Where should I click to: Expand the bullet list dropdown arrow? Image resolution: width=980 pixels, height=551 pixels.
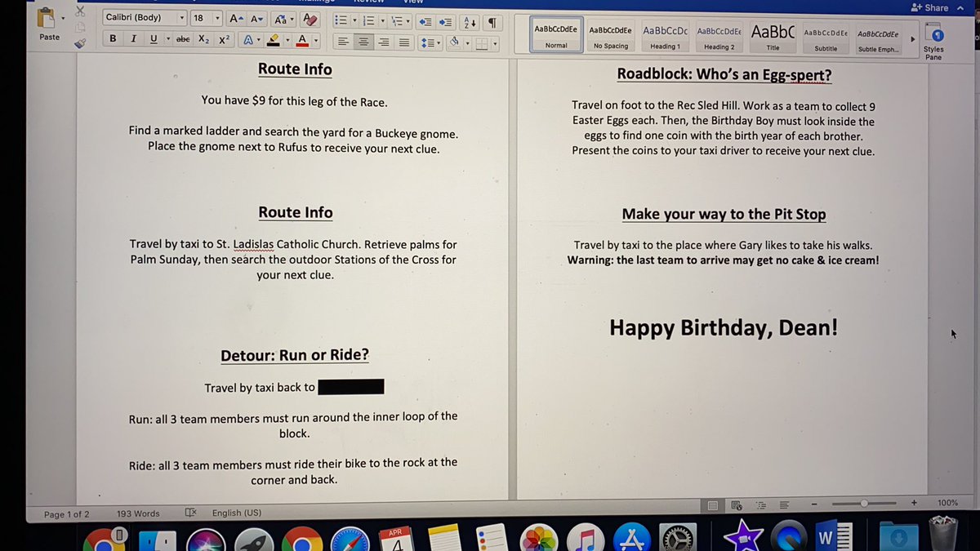(354, 20)
